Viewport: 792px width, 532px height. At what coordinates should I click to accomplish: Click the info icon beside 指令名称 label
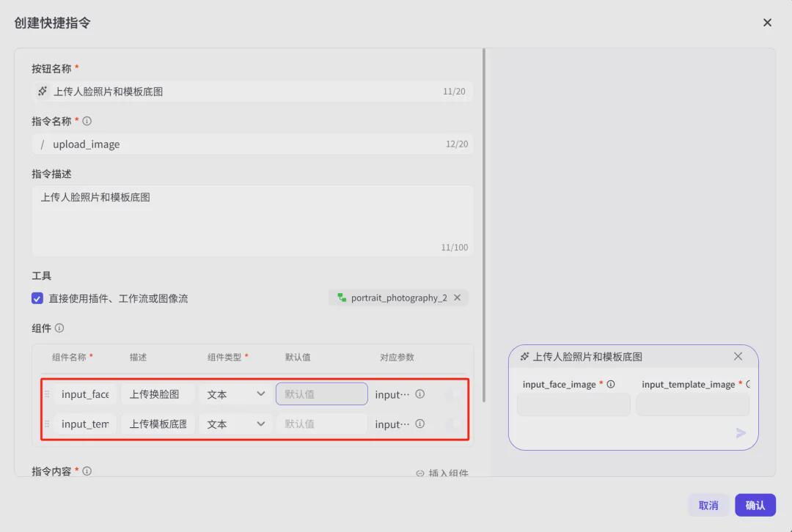[87, 120]
